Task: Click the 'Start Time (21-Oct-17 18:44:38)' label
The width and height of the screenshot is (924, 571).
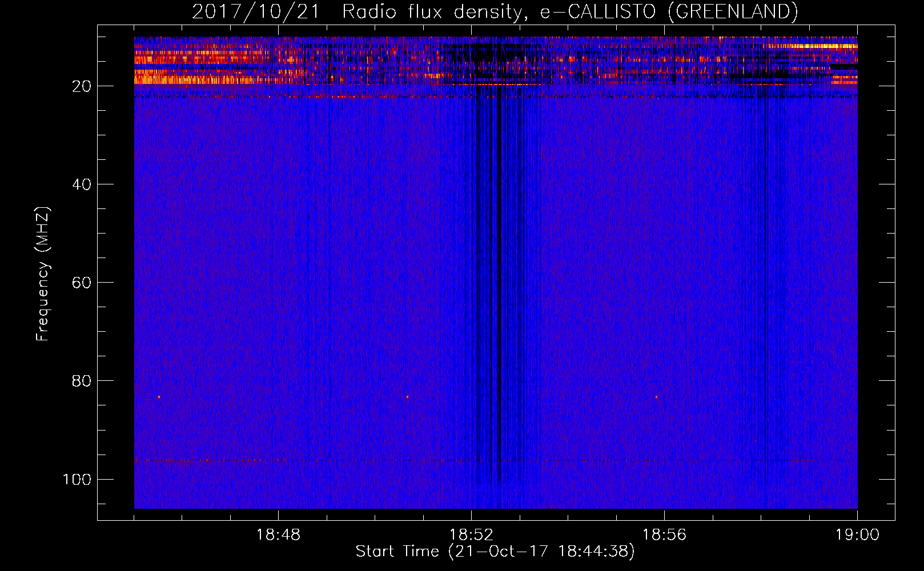Action: pyautogui.click(x=495, y=551)
